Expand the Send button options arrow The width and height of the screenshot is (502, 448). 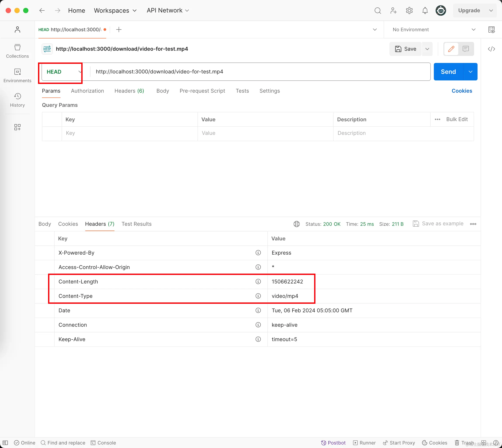coord(470,72)
